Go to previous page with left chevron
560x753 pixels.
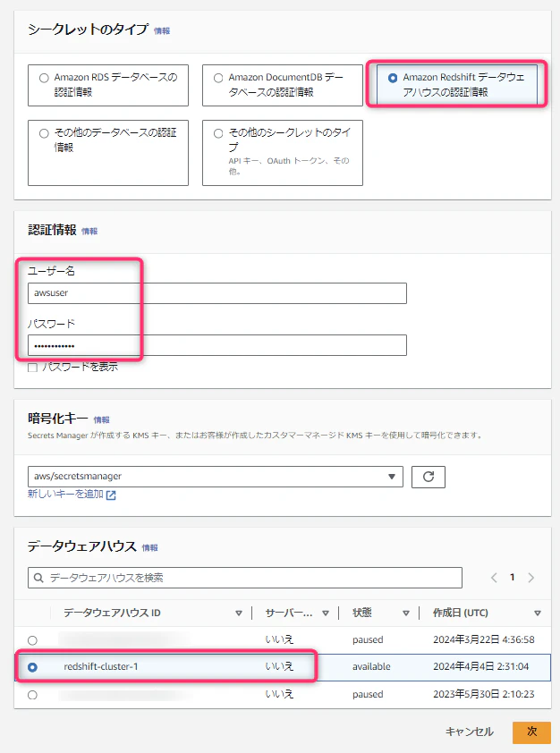pyautogui.click(x=494, y=578)
